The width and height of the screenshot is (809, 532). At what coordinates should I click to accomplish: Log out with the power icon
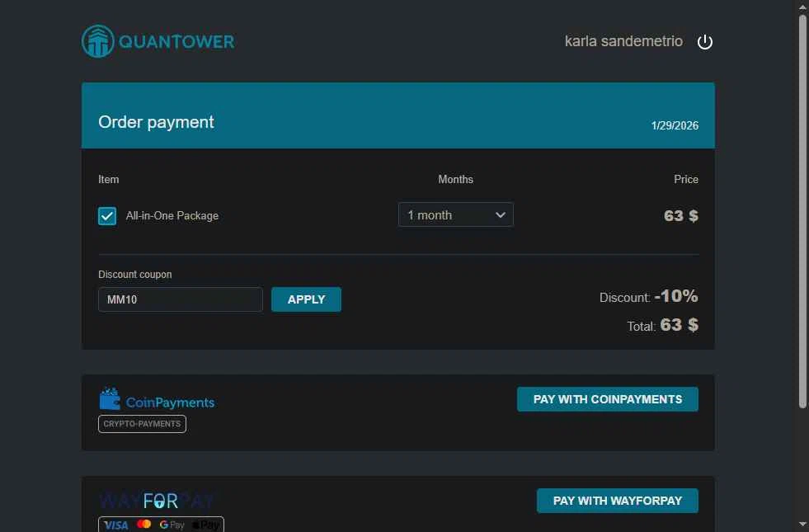click(x=705, y=42)
